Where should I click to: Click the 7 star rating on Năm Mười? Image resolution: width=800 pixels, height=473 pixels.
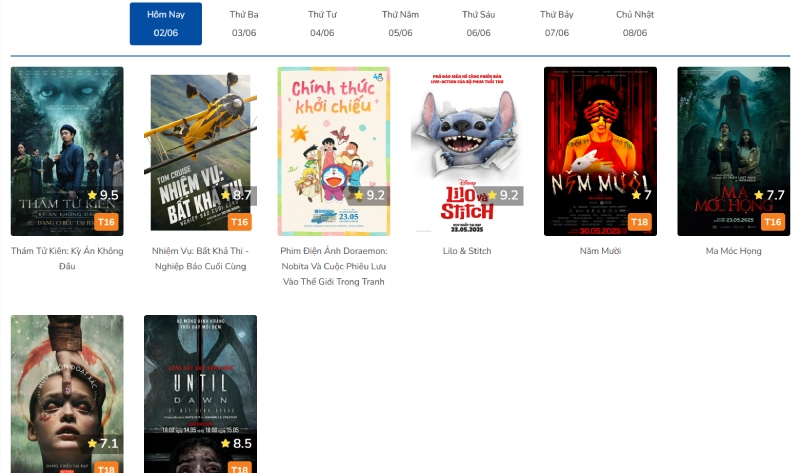coord(642,195)
